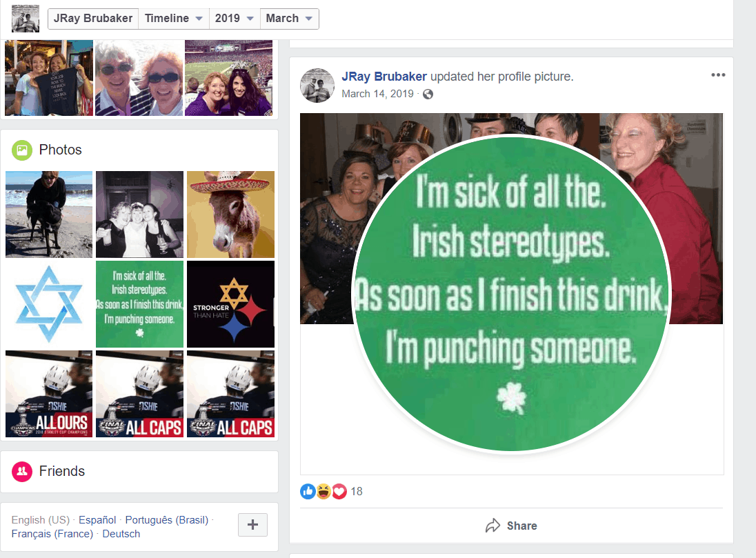
Task: Click the March 14, 2019 post date
Action: 377,94
